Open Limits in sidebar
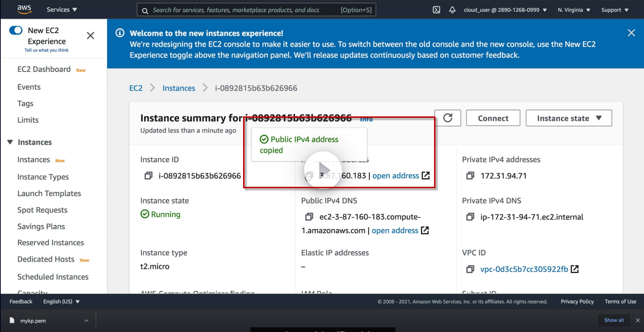 [x=28, y=120]
